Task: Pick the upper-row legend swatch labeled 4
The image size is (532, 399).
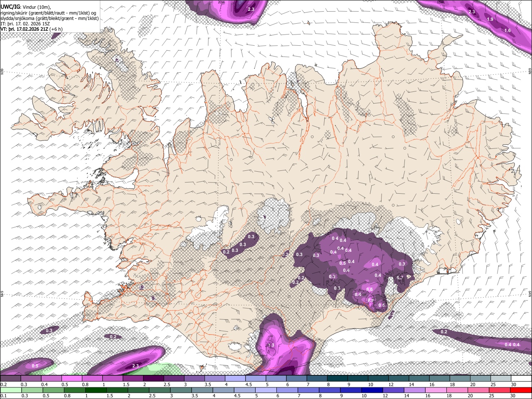Action: (235, 378)
